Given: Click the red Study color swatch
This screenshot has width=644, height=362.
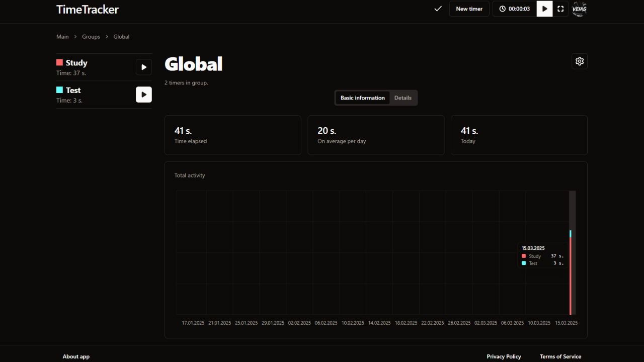Looking at the screenshot, I should [59, 63].
